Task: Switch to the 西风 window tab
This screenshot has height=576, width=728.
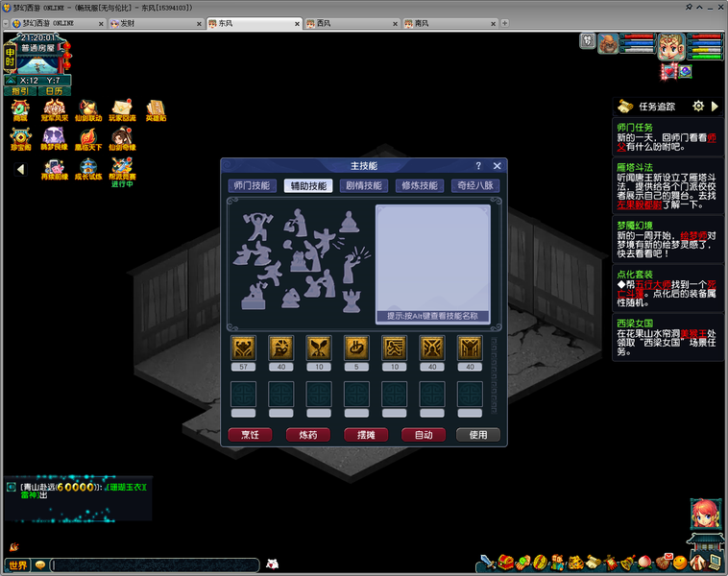Action: coord(352,23)
